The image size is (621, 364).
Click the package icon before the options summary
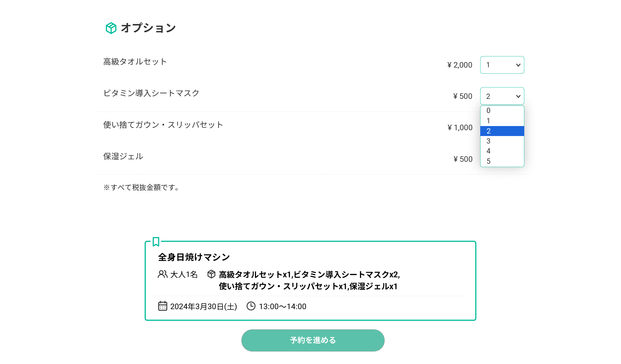tap(211, 274)
